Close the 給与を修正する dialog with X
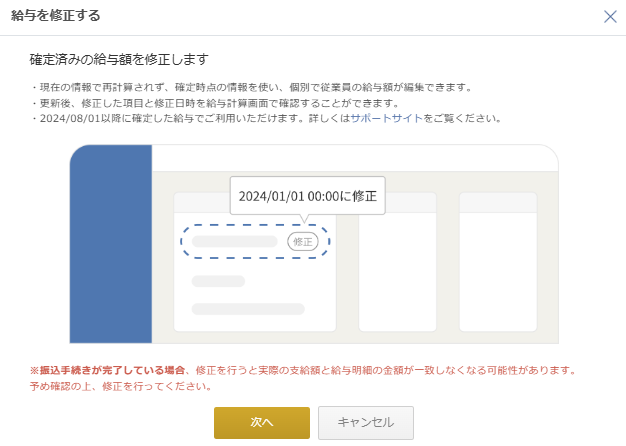 point(610,16)
